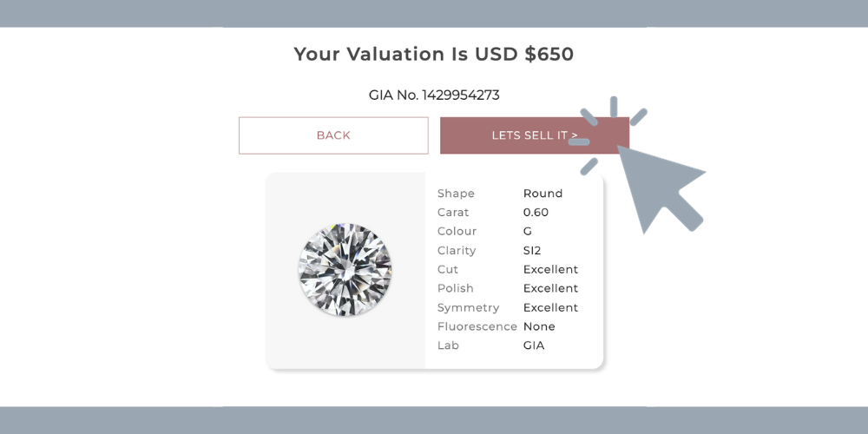The height and width of the screenshot is (434, 868).
Task: Click the None fluorescence value
Action: coord(539,326)
